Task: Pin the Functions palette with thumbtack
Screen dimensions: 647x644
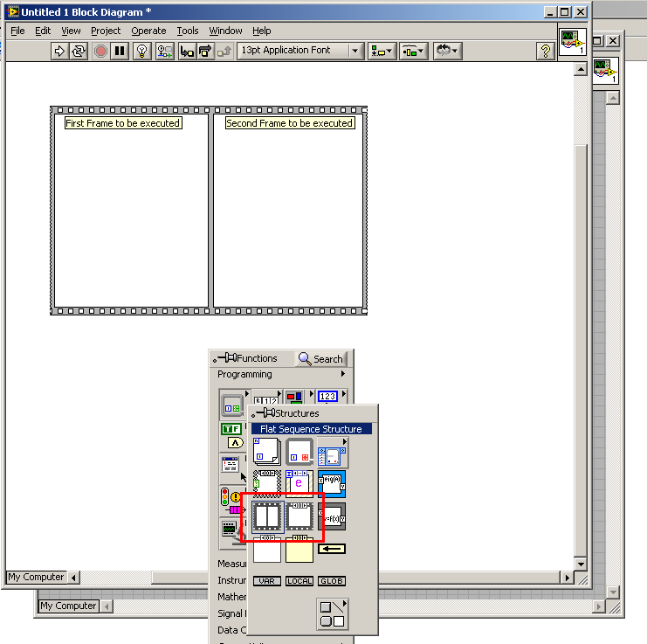Action: click(x=224, y=358)
